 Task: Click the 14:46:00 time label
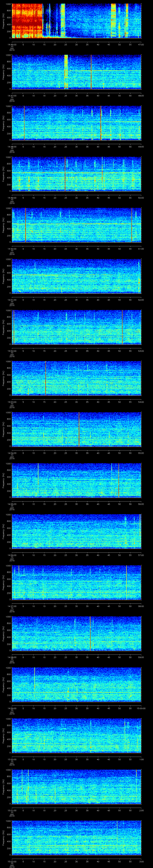(12, 44)
